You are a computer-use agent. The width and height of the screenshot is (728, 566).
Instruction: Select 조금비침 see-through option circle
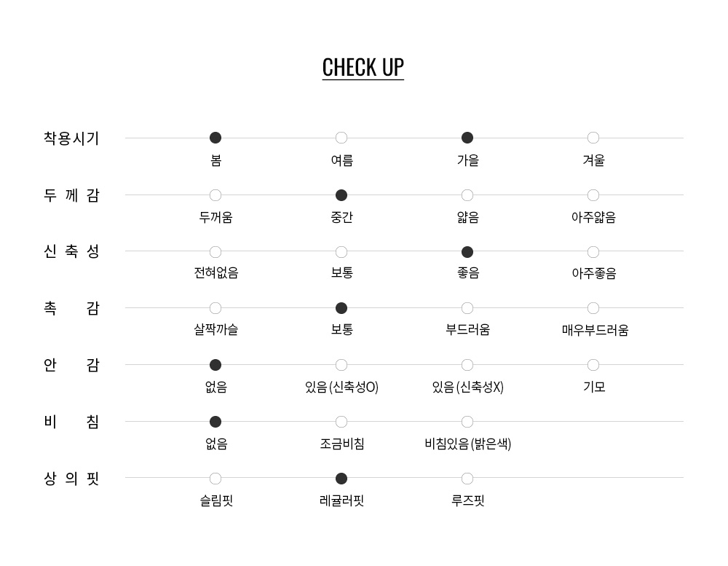[x=341, y=422]
